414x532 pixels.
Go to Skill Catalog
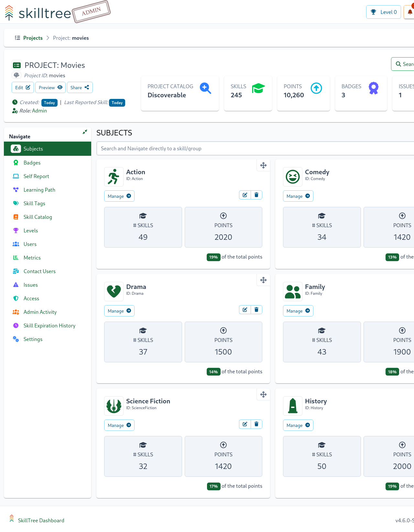point(48,217)
